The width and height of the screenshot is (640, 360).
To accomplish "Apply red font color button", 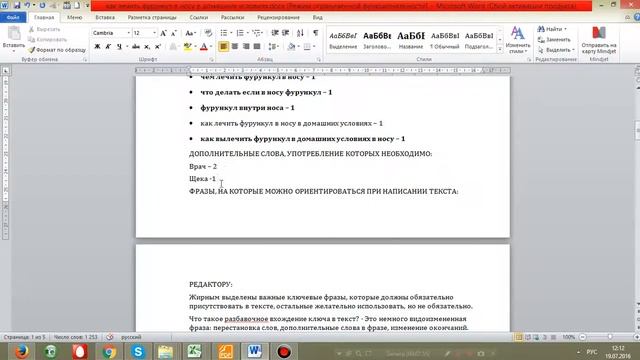I will coord(204,47).
